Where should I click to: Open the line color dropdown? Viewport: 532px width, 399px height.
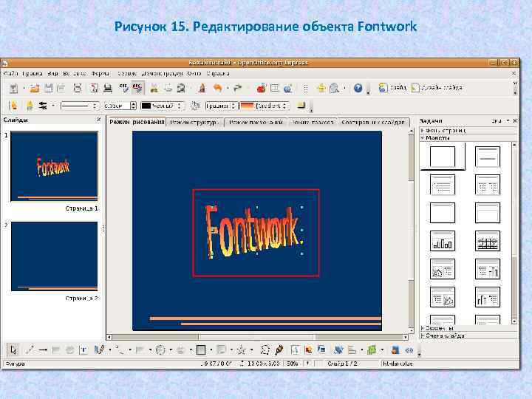point(163,106)
